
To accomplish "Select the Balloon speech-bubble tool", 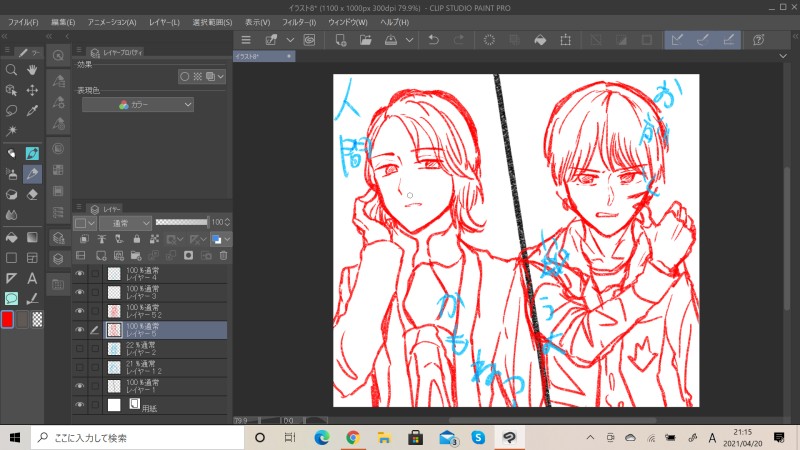I will (11, 298).
